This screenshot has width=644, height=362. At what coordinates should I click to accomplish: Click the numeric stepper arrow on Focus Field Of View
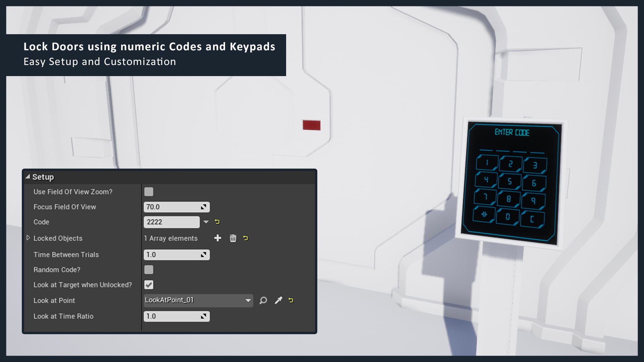point(204,207)
